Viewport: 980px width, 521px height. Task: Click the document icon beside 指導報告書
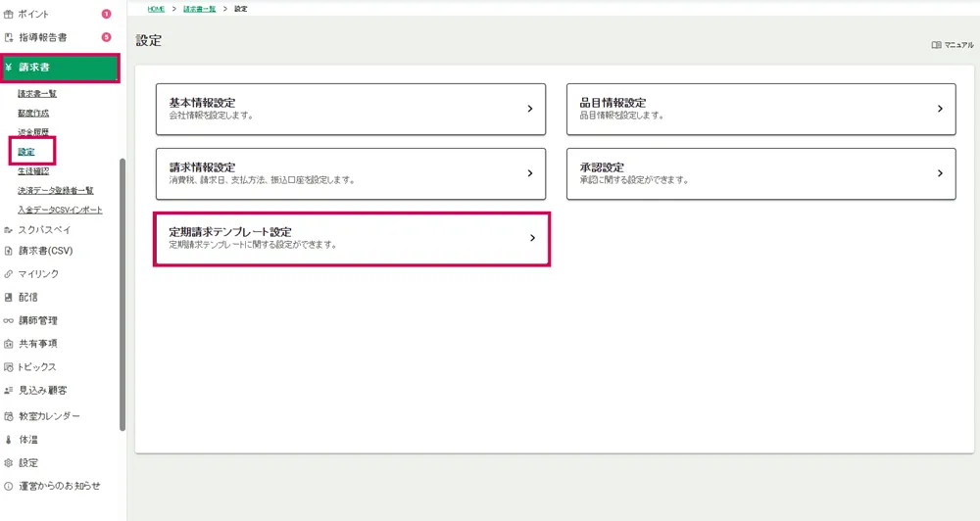point(9,37)
